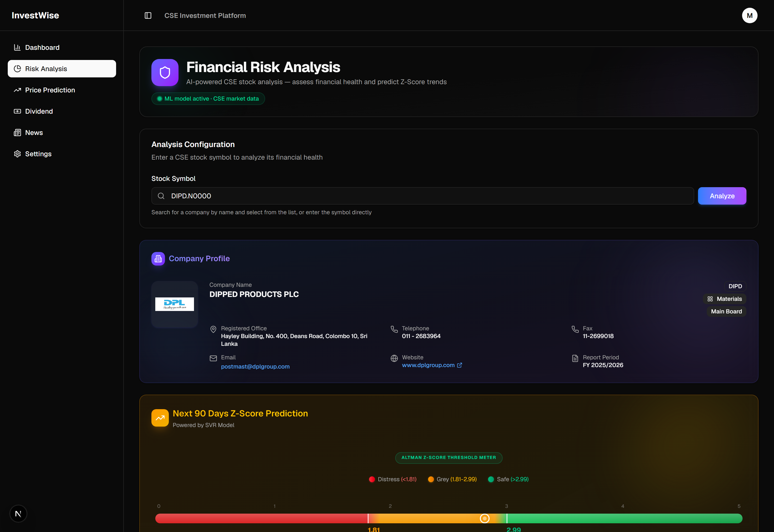Click the Hayley Building registered office address

(294, 340)
